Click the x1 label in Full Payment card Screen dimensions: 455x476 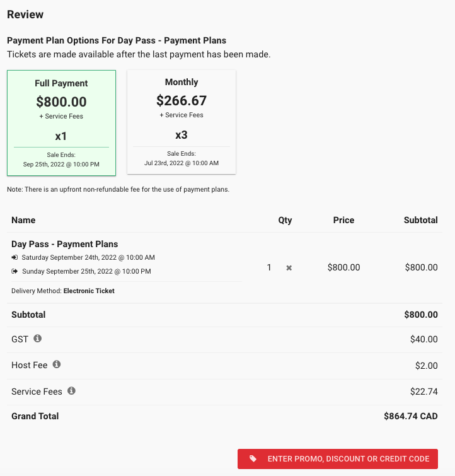[x=61, y=136]
